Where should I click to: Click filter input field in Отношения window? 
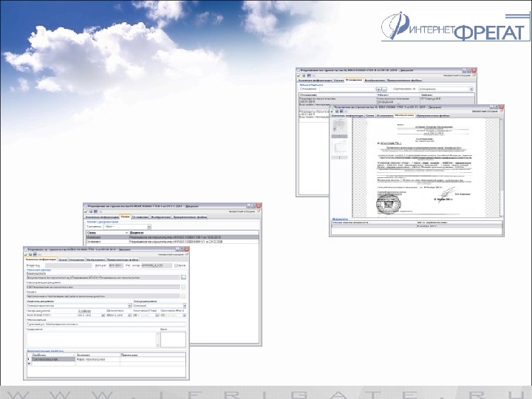coord(347,89)
